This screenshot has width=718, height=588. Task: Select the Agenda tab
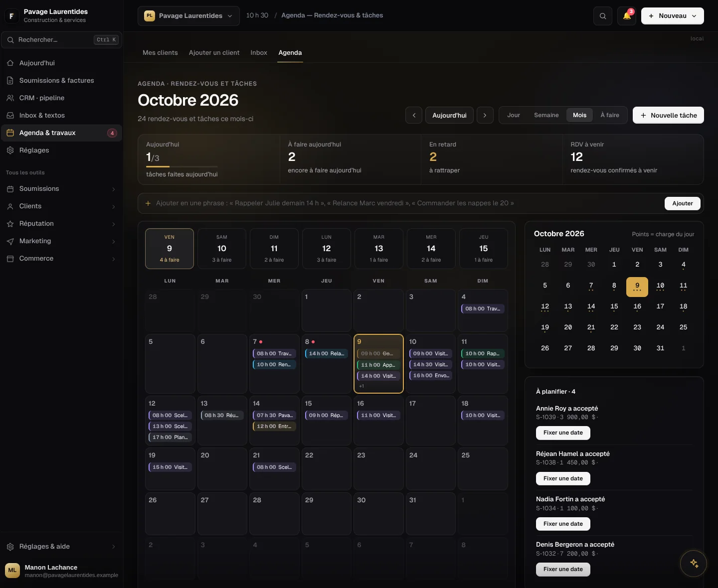point(290,53)
